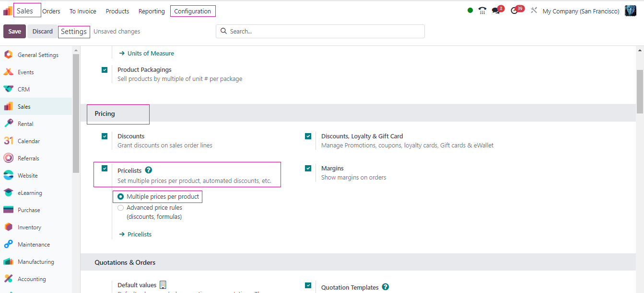Image resolution: width=644 pixels, height=293 pixels.
Task: Open the chat messages icon with badge 8
Action: point(496,11)
